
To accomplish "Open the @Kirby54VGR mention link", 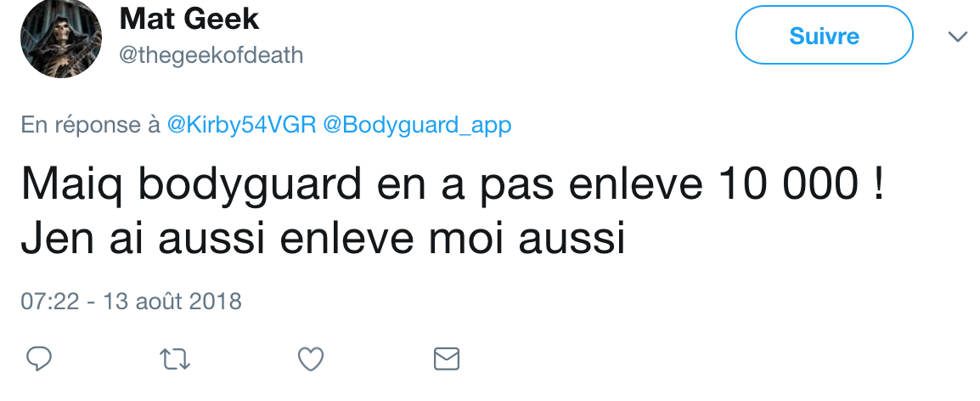I will [241, 125].
